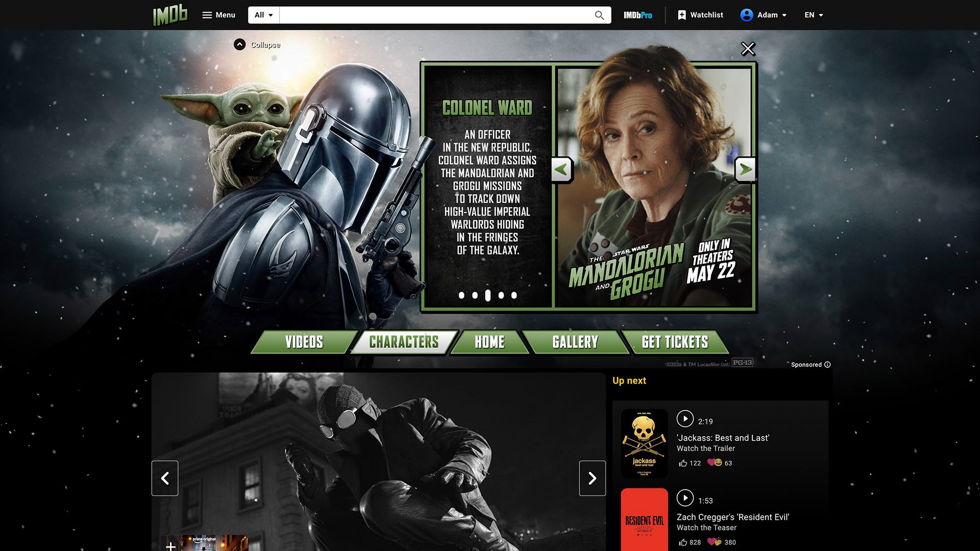Click the Colonel Ward character heading

coord(487,108)
